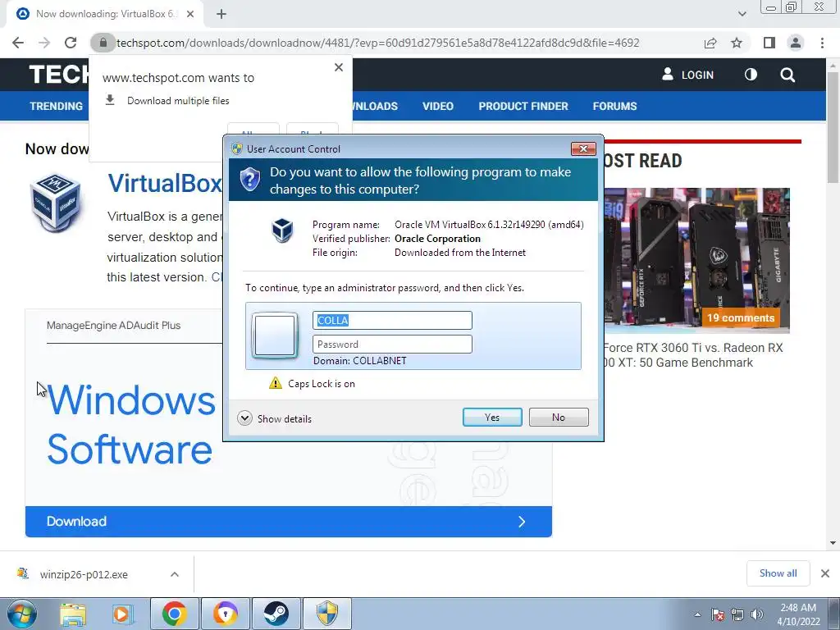The width and height of the screenshot is (840, 630).
Task: Click the LOGIN link on TechSpot
Action: (688, 75)
